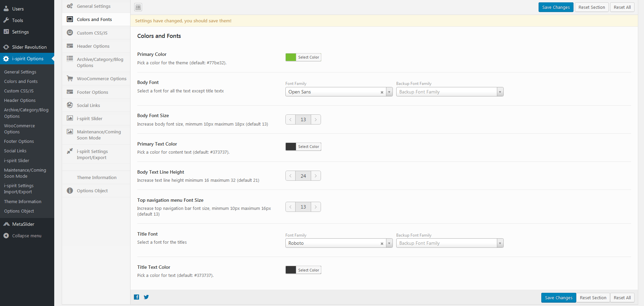Screen dimensions: 644x306
Task: Click the bottom Reset All button
Action: coord(622,298)
